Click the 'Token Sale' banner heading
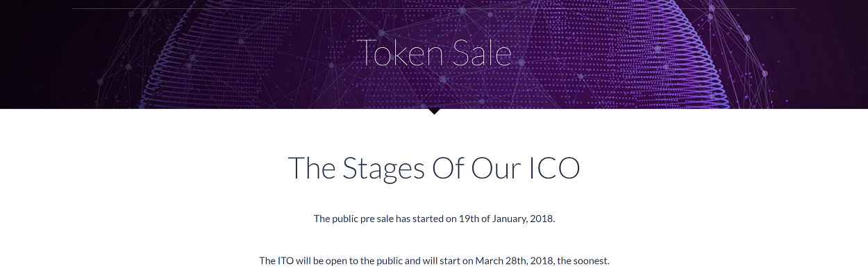The image size is (868, 277). click(x=434, y=53)
